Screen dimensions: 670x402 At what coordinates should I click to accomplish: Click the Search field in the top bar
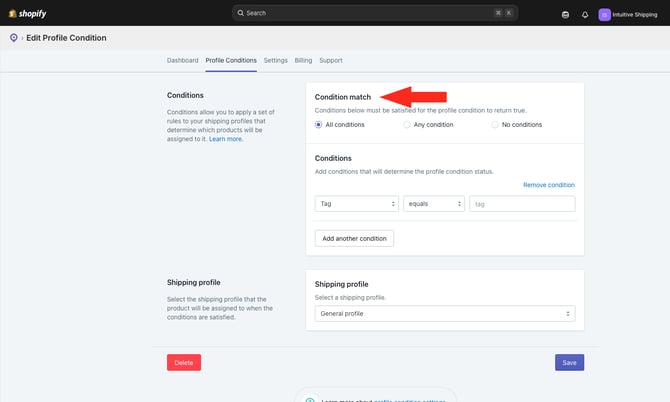point(375,13)
